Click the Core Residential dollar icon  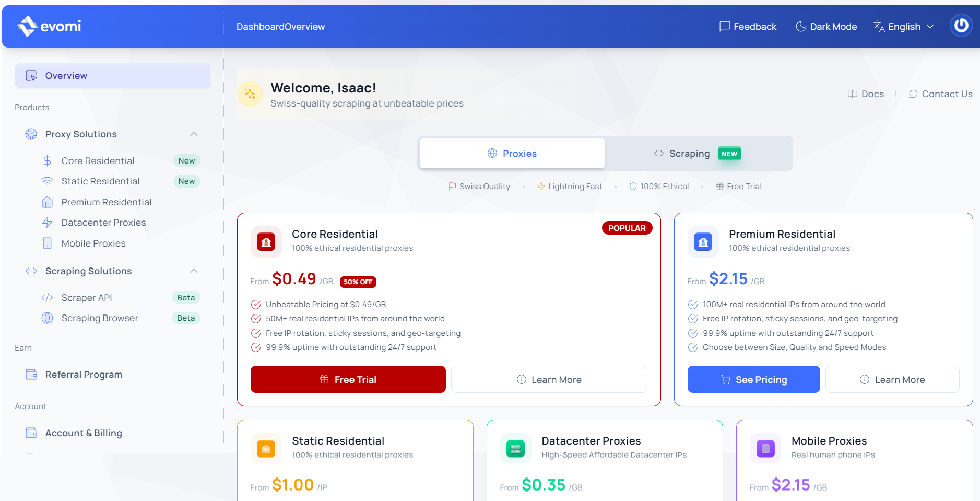pyautogui.click(x=48, y=161)
